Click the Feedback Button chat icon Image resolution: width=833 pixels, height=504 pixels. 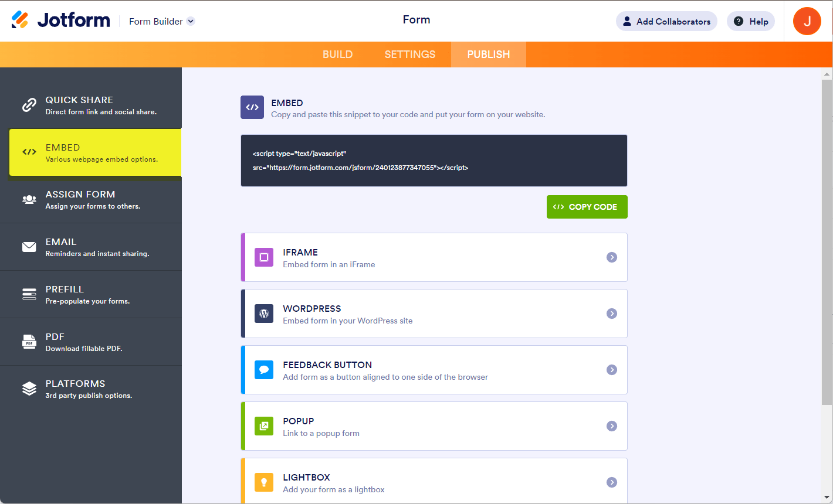(x=264, y=370)
